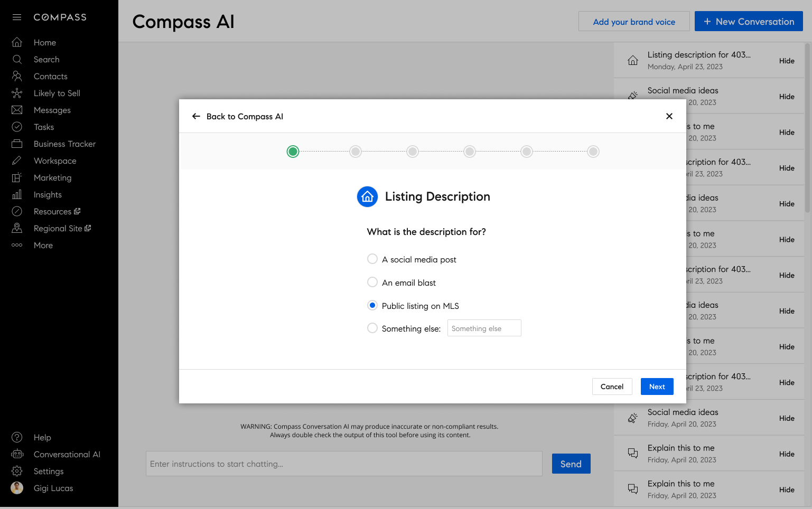This screenshot has width=812, height=509.
Task: Click the Marketing icon in sidebar
Action: pyautogui.click(x=17, y=177)
